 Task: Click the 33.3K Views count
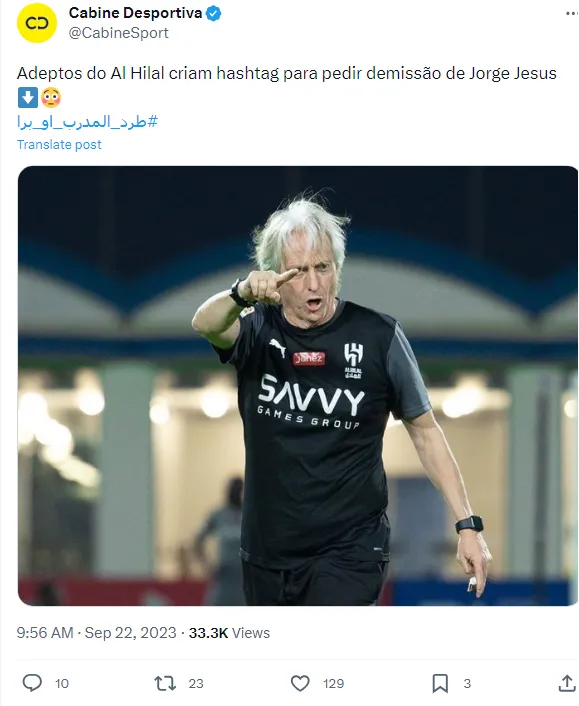pyautogui.click(x=229, y=633)
